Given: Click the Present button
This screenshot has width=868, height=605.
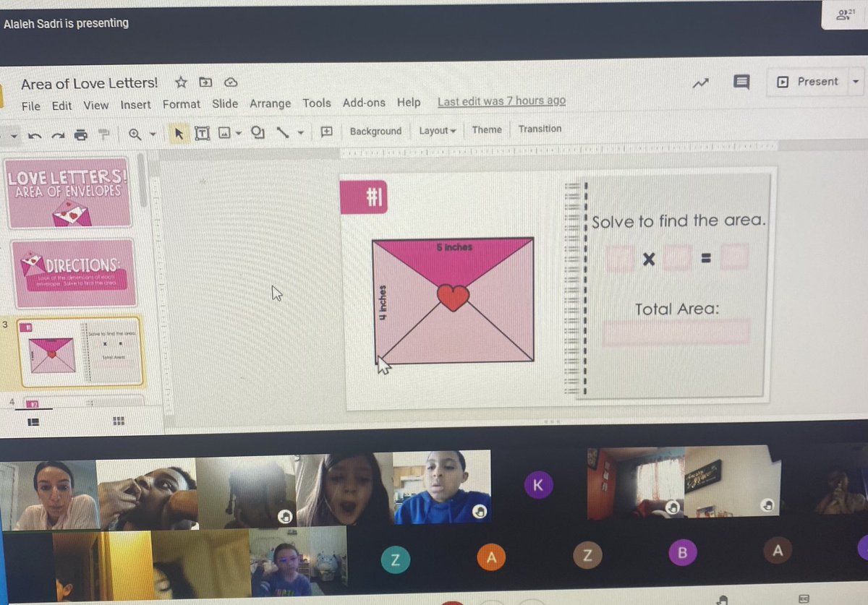Looking at the screenshot, I should pyautogui.click(x=809, y=82).
